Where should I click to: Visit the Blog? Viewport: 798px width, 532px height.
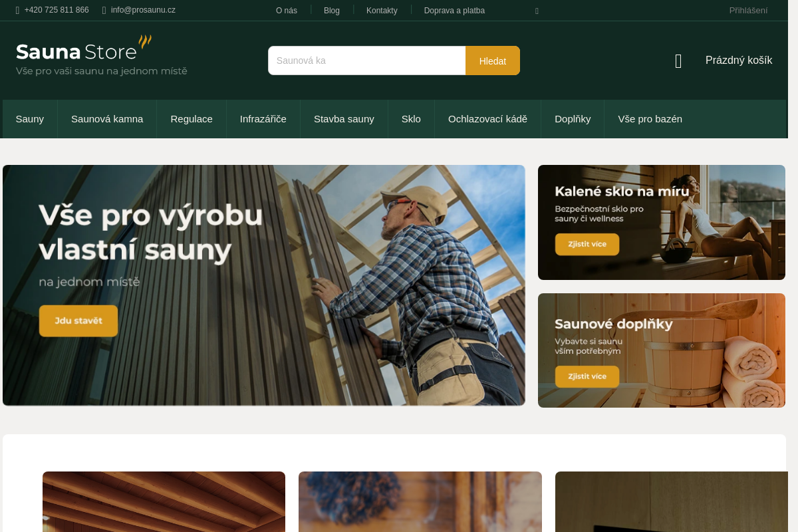(x=331, y=10)
